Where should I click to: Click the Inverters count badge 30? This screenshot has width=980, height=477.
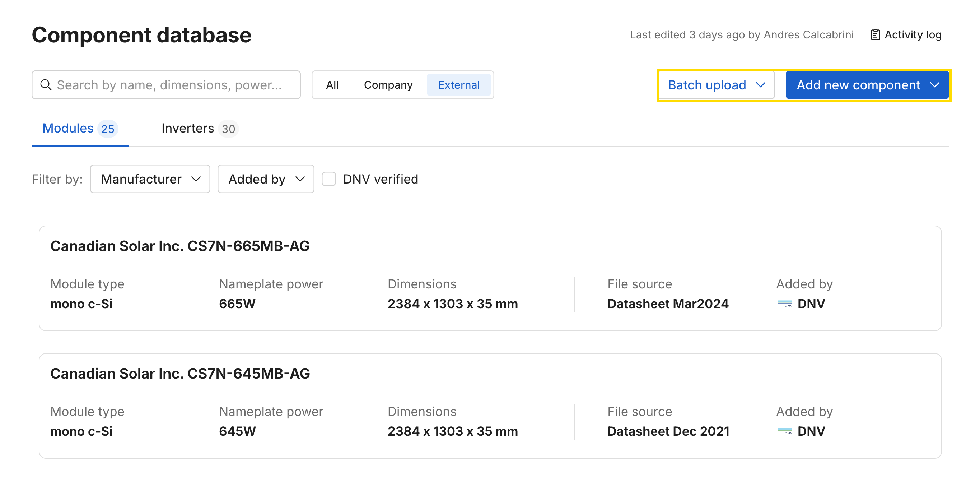click(x=228, y=129)
